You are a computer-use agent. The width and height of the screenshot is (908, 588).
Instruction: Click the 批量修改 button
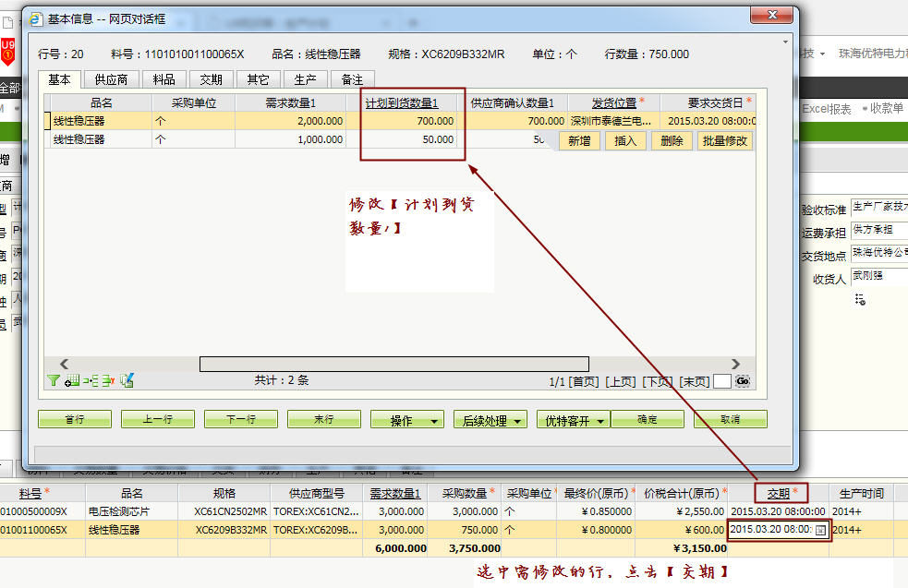725,141
